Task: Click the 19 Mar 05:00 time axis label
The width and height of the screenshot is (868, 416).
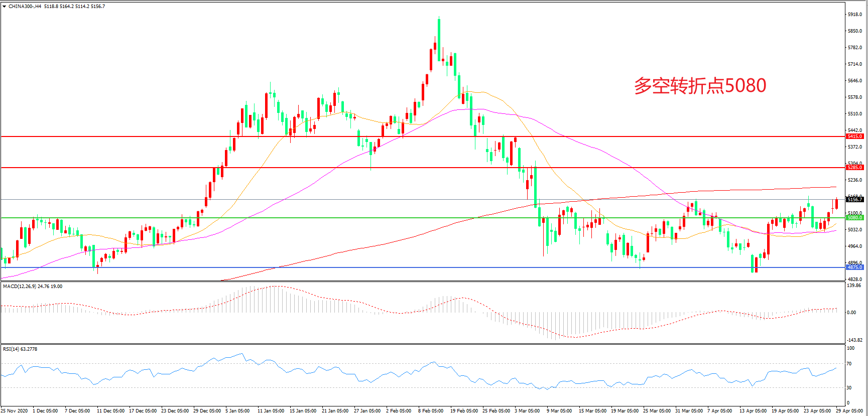Action: [625, 411]
